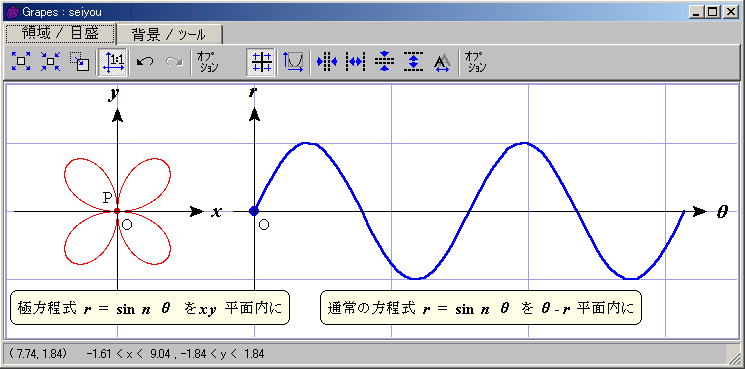Toggle the axes display icon
The height and width of the screenshot is (369, 745).
point(293,62)
